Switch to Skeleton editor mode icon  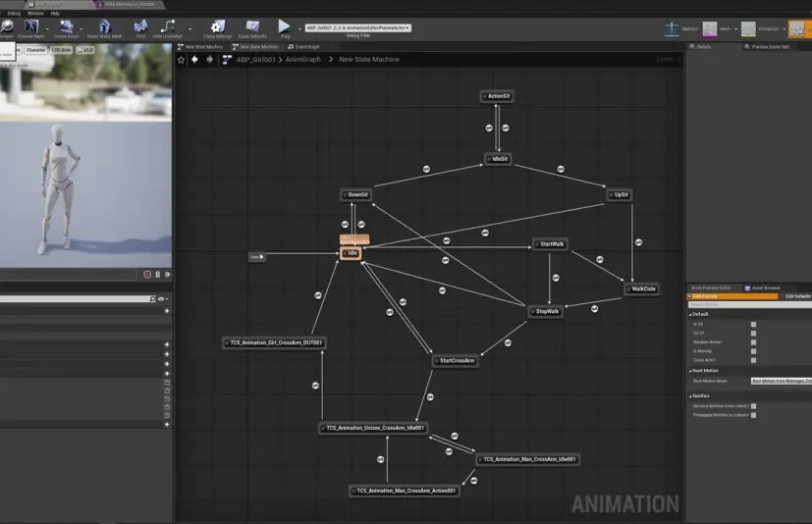pos(672,29)
